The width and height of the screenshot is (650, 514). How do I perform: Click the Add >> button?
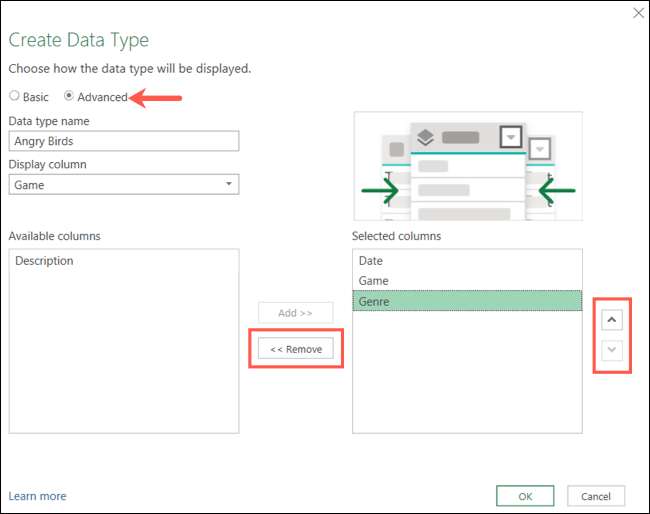[295, 313]
